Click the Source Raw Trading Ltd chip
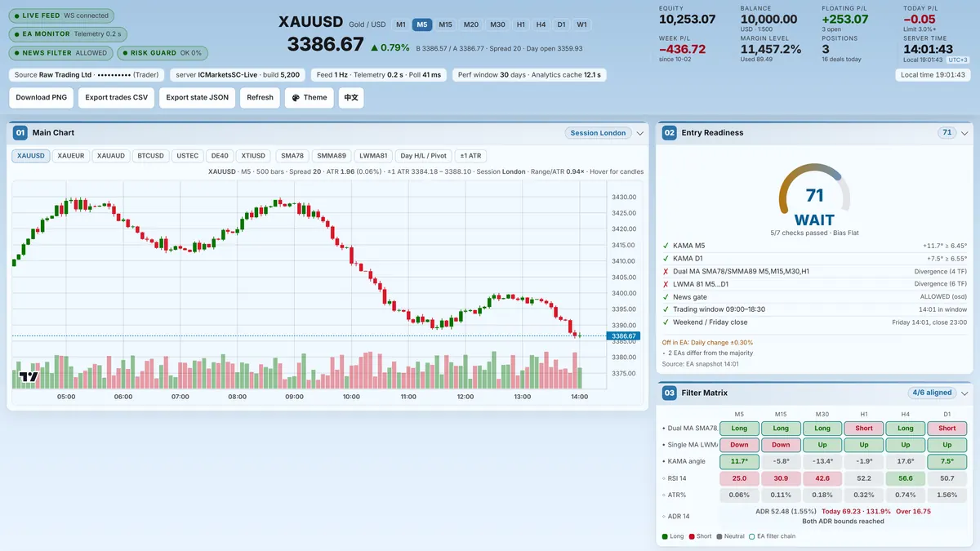 coord(87,75)
